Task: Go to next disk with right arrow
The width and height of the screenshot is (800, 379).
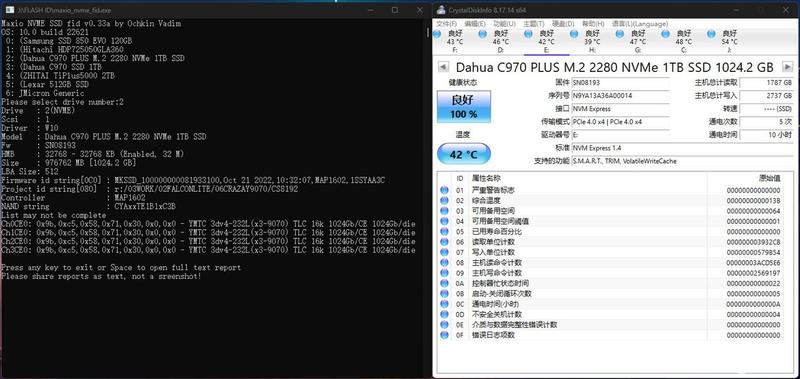Action: [x=788, y=67]
